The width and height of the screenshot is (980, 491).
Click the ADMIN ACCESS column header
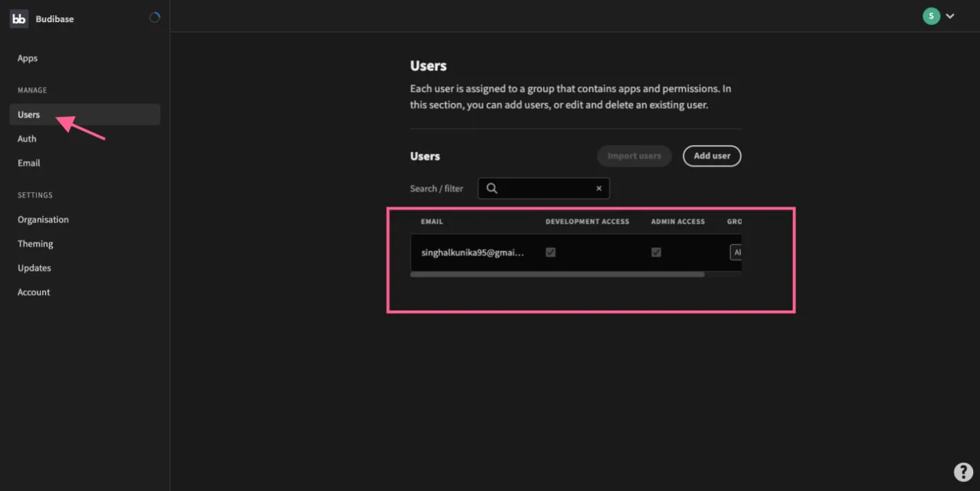(678, 222)
